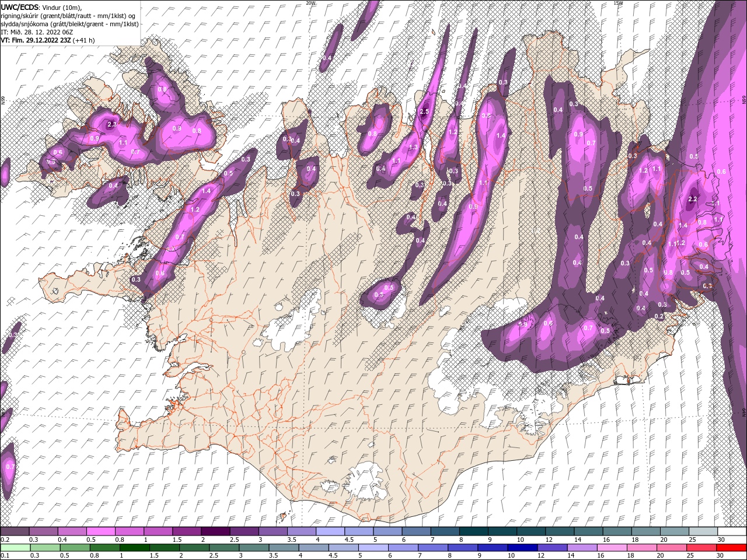This screenshot has height=560, width=747.
Task: Click the "15W" longitude label at top edge
Action: pyautogui.click(x=618, y=3)
